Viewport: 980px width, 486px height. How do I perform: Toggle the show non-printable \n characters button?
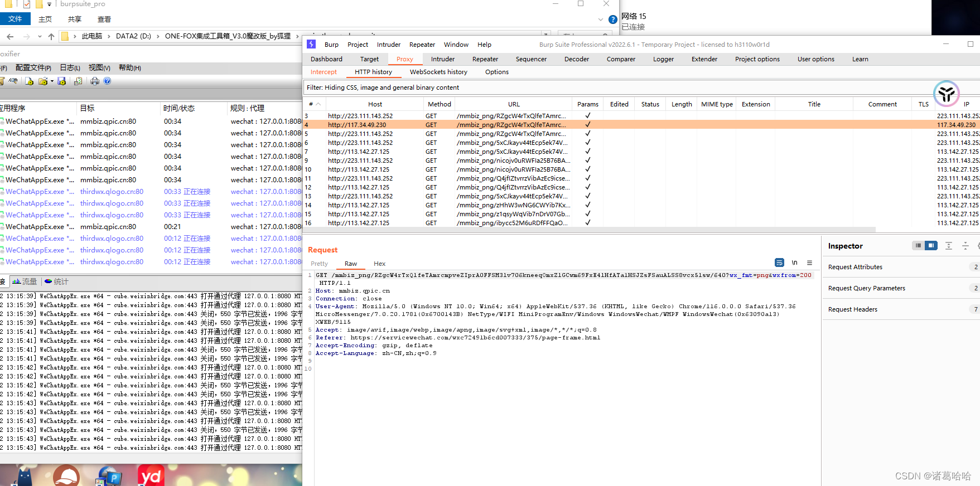(x=794, y=263)
